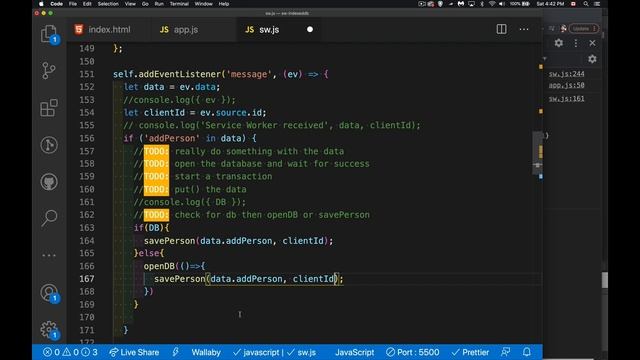Open the app.js:50 source link

(x=566, y=85)
